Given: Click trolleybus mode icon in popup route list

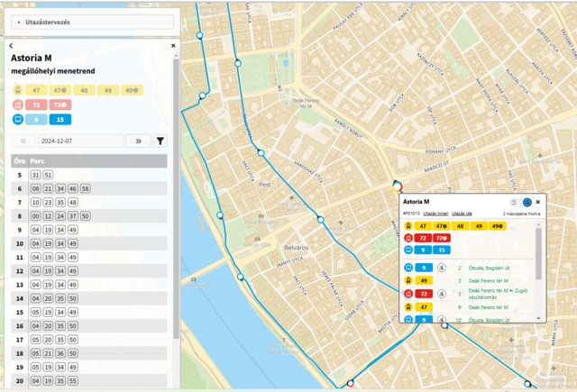Looking at the screenshot, I should click(x=408, y=238).
